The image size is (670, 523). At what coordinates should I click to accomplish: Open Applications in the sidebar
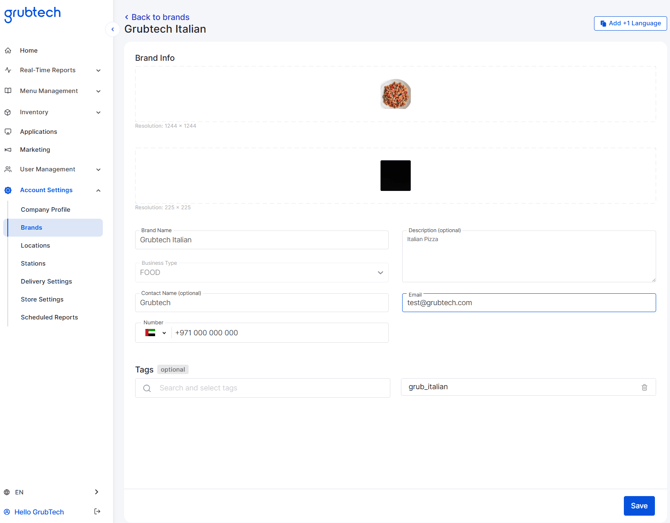pos(38,132)
